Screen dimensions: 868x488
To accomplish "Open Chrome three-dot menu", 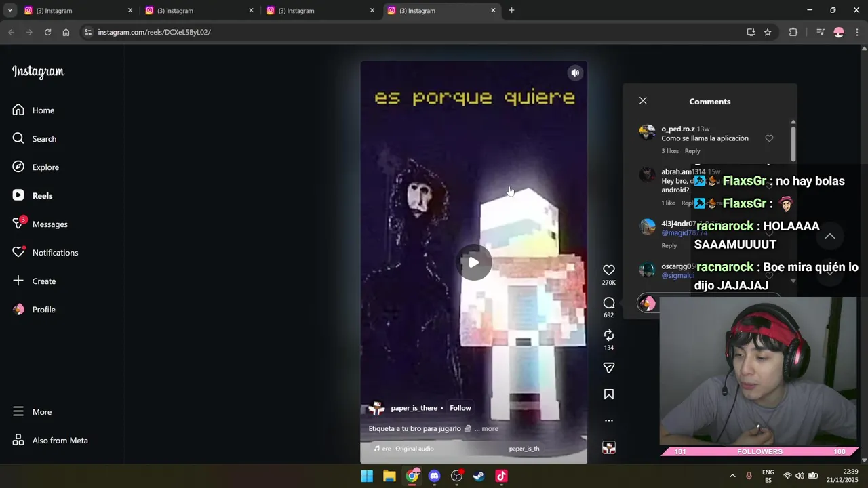I will (x=857, y=32).
